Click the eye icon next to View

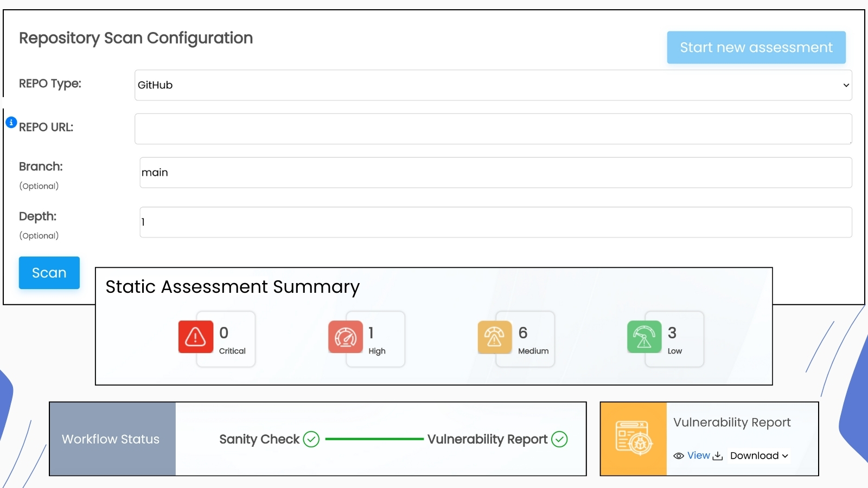coord(679,456)
